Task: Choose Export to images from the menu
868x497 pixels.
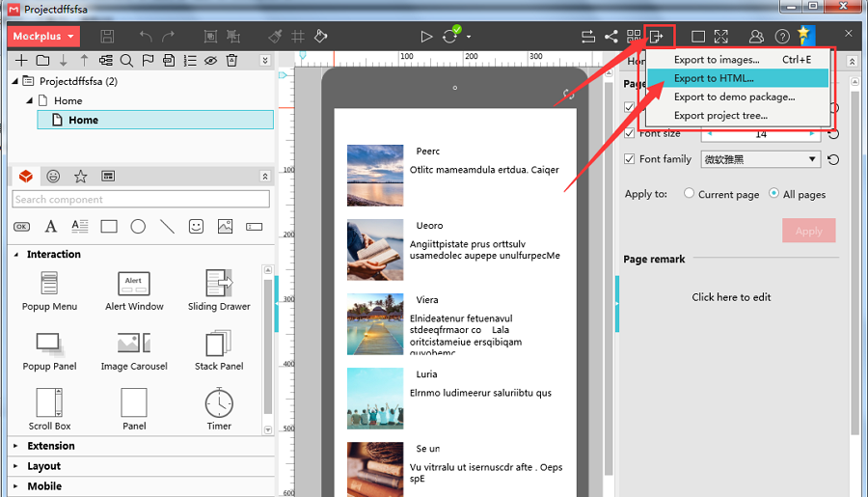Action: tap(738, 60)
